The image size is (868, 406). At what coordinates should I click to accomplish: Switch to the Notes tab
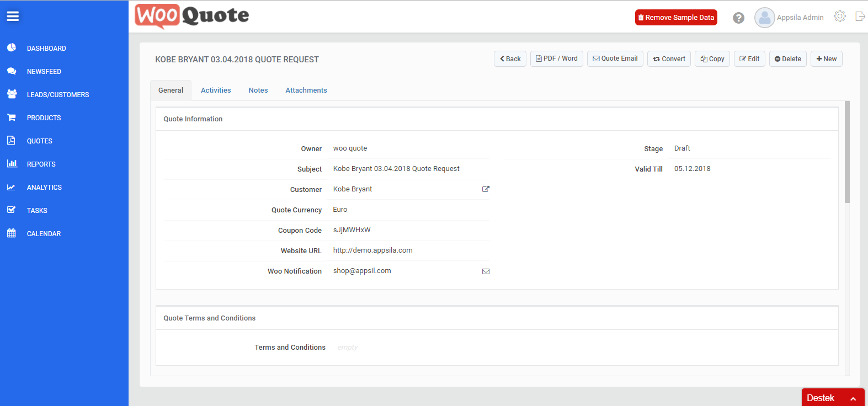click(x=258, y=90)
